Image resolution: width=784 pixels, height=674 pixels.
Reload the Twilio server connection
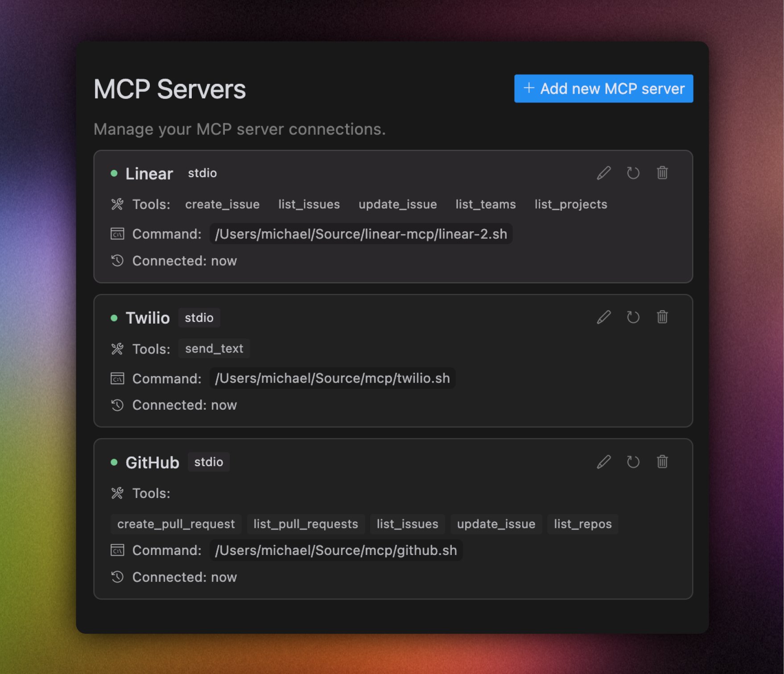[x=633, y=317]
